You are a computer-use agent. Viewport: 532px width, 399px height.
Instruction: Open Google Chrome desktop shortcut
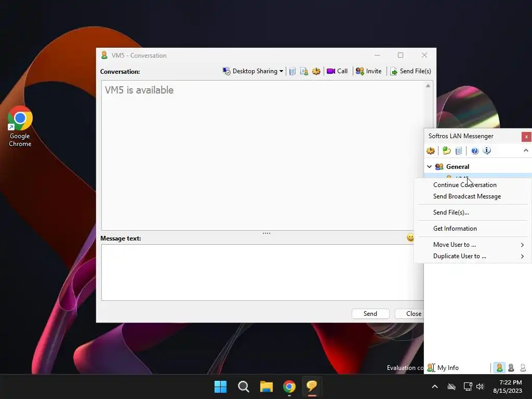point(20,126)
